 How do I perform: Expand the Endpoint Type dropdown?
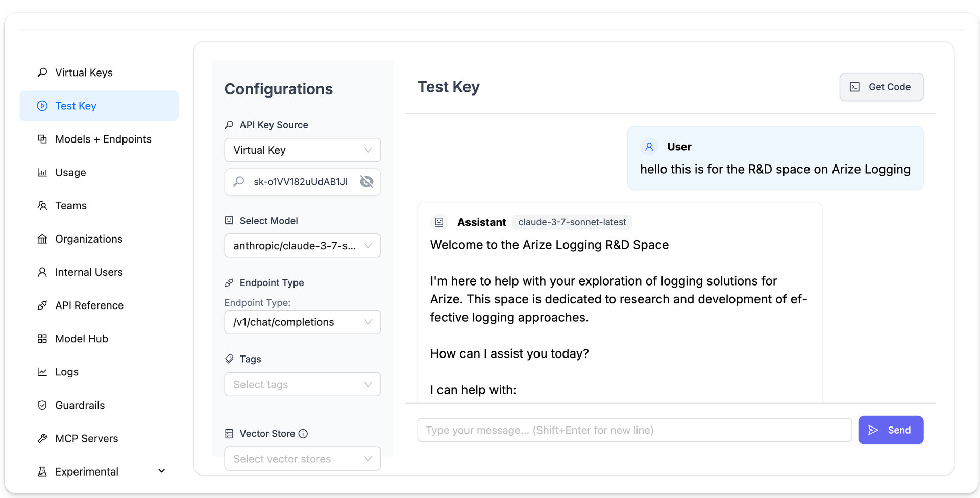tap(302, 322)
